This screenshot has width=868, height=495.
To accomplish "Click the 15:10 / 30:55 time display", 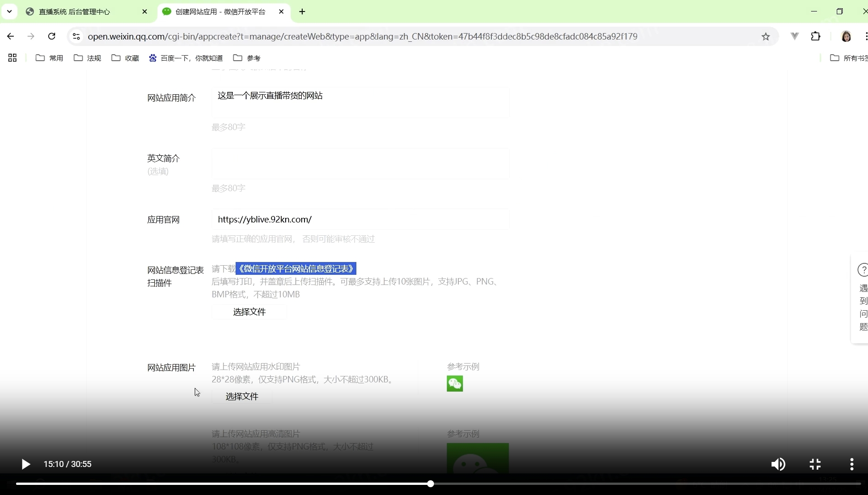I will tap(68, 464).
